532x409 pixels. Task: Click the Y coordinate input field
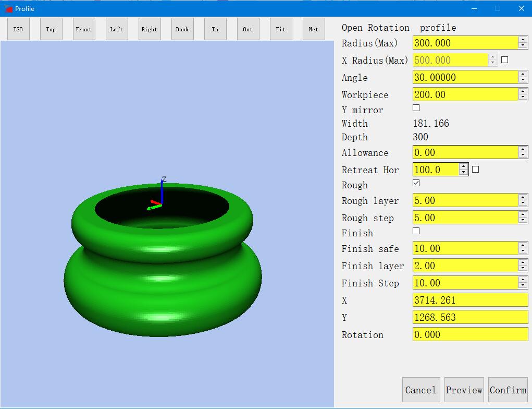[470, 317]
